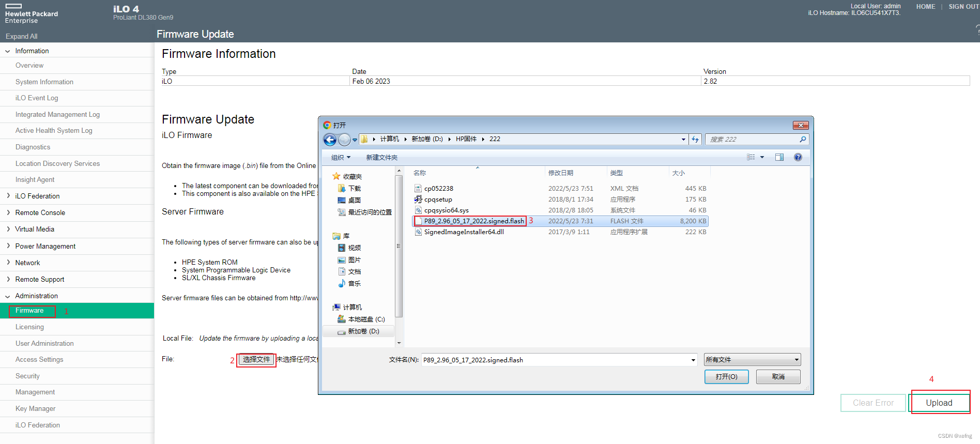This screenshot has height=444, width=980.
Task: Expand the Network section
Action: click(8, 263)
